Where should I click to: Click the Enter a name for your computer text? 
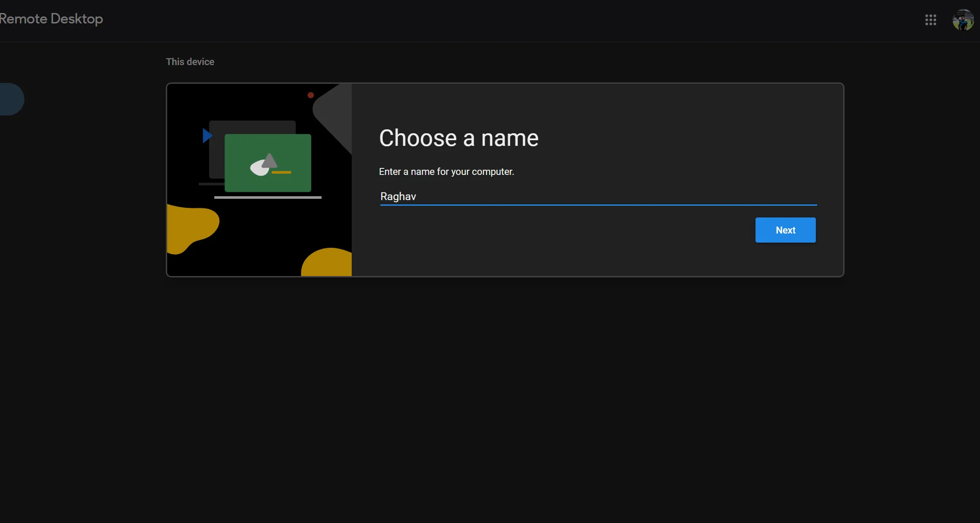[x=446, y=171]
